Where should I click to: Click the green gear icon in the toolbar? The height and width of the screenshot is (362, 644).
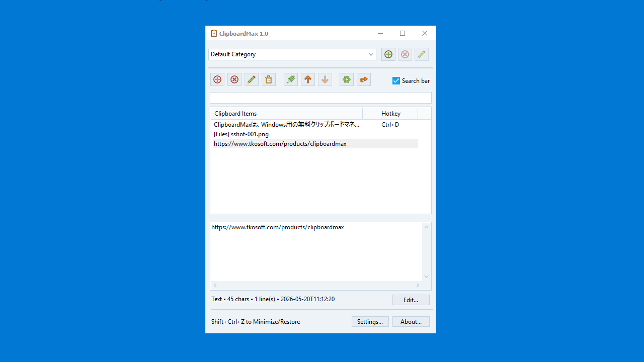point(347,79)
